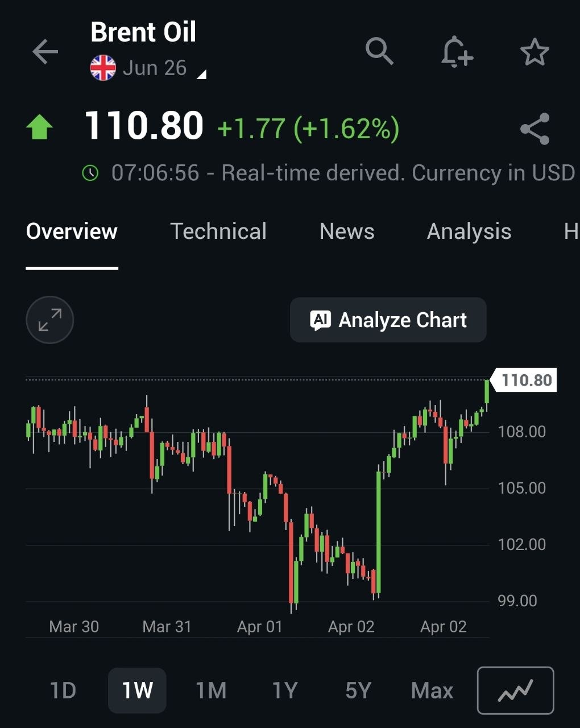Show the Max time range
Image resolution: width=580 pixels, height=728 pixels.
click(x=432, y=690)
